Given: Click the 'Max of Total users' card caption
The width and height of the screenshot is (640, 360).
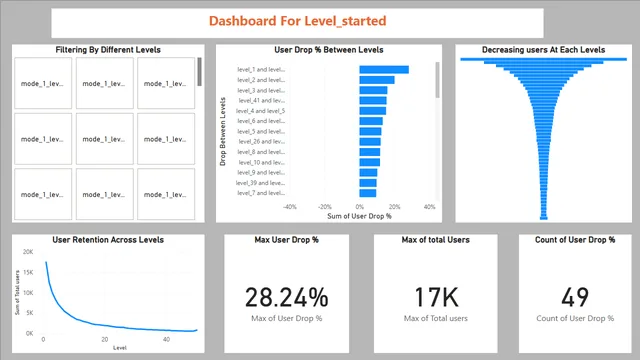Looking at the screenshot, I should click(x=436, y=318).
